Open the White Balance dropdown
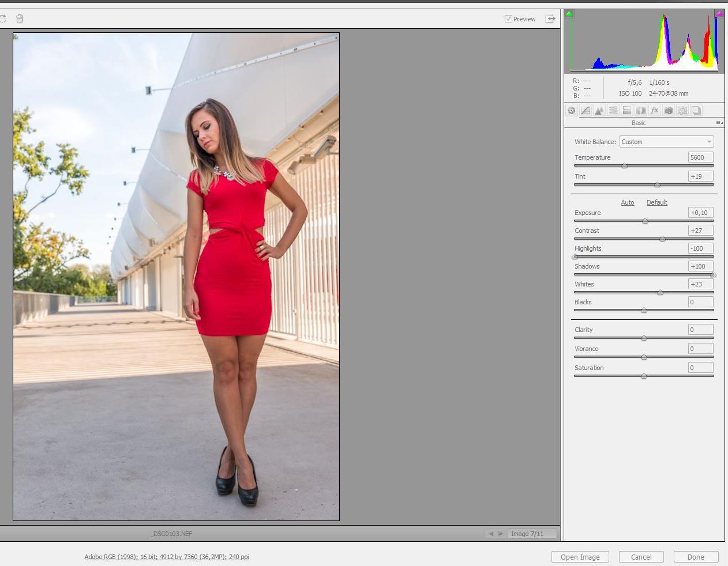 666,142
